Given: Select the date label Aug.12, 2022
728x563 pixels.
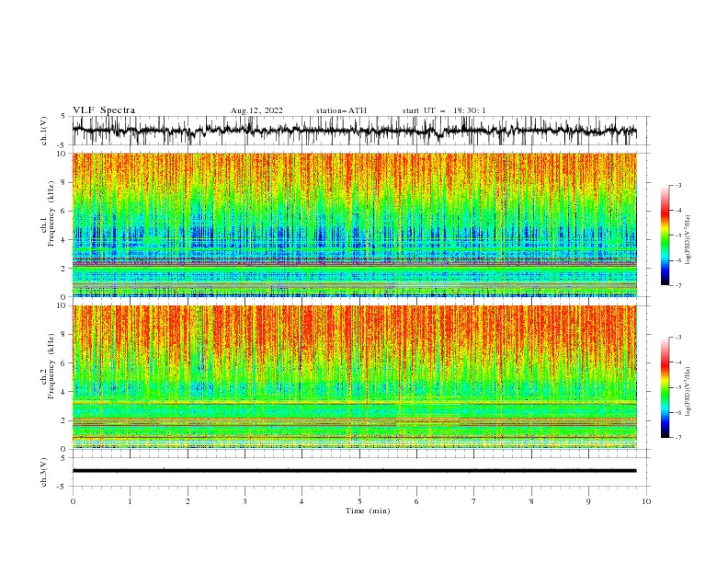Looking at the screenshot, I should point(256,110).
